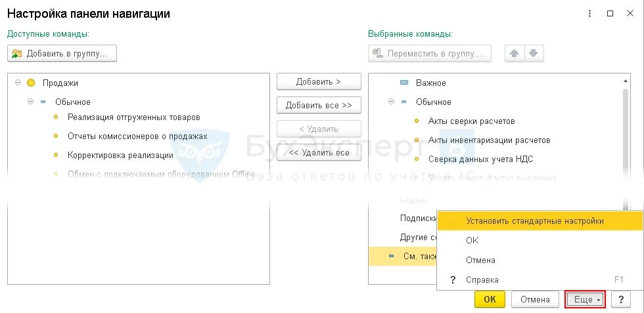This screenshot has height=313, width=644.
Task: Click the icon on Переместить в группу
Action: pyautogui.click(x=378, y=54)
